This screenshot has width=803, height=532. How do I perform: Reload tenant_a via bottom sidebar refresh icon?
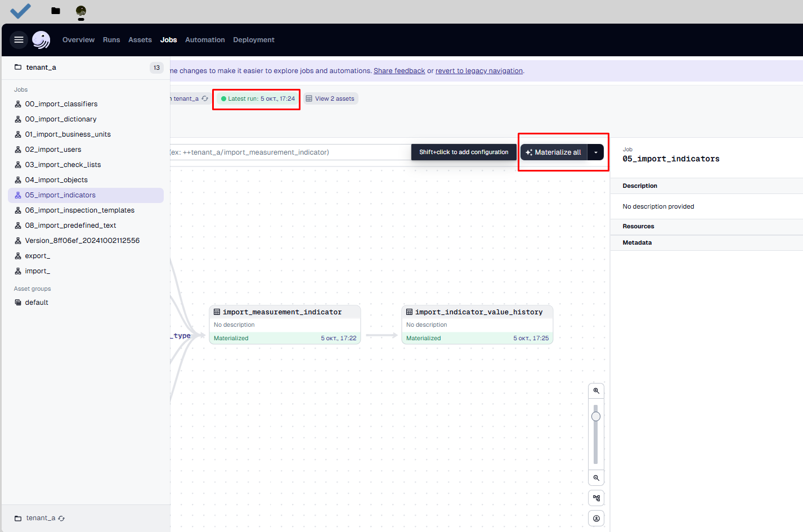(x=61, y=519)
